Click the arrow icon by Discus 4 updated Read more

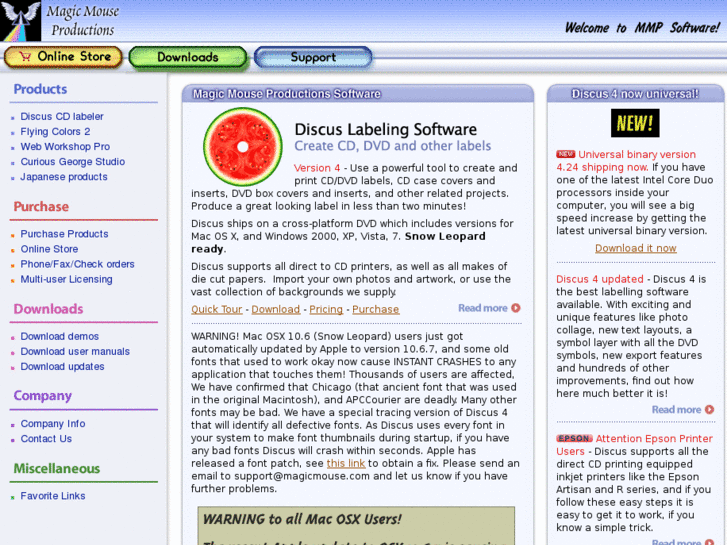(x=709, y=410)
